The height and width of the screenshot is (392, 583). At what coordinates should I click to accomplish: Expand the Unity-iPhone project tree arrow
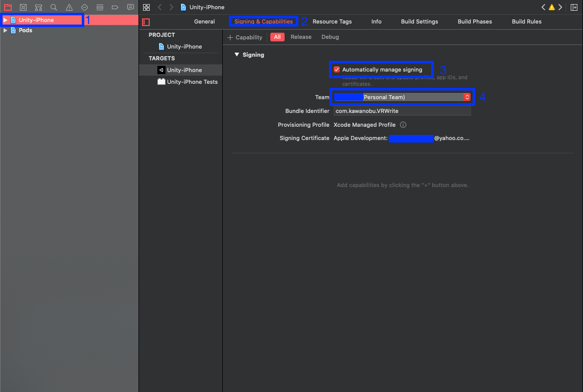pos(5,20)
